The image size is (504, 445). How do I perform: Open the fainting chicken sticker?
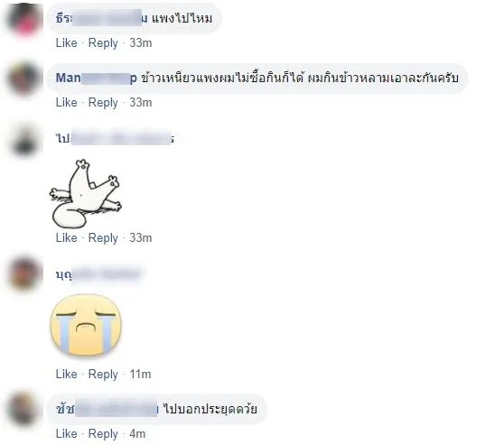pos(86,194)
